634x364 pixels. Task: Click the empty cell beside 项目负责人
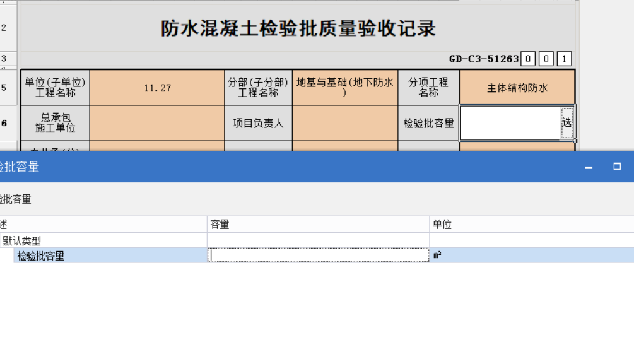[344, 123]
